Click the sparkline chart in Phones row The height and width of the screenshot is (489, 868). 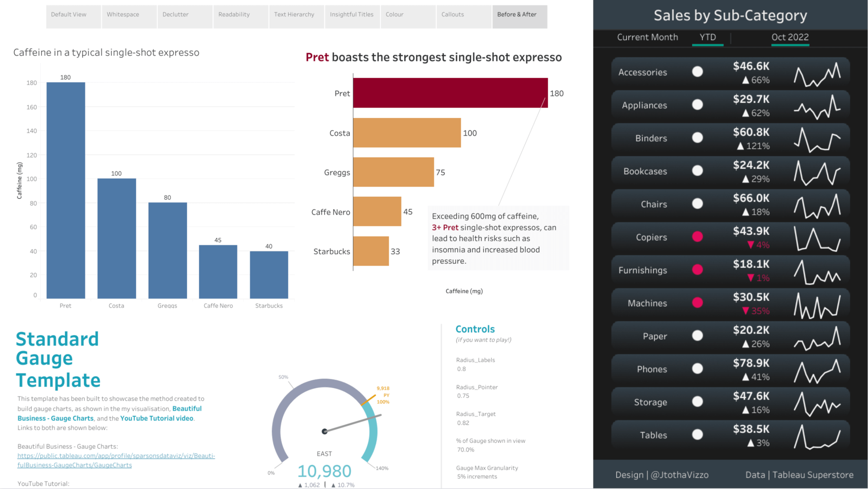(x=817, y=371)
